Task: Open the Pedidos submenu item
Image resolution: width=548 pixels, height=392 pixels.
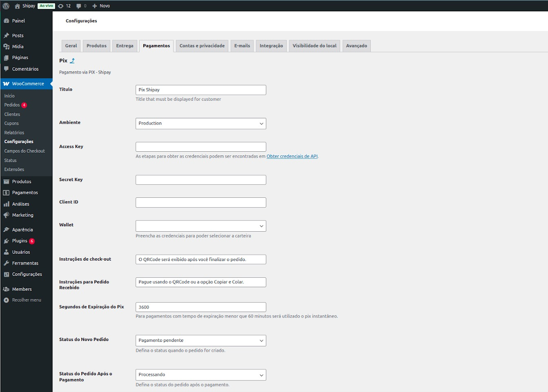Action: point(12,105)
